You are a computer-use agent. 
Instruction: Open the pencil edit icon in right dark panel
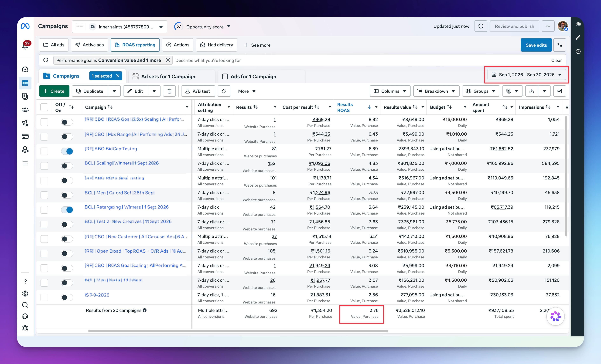tap(578, 37)
